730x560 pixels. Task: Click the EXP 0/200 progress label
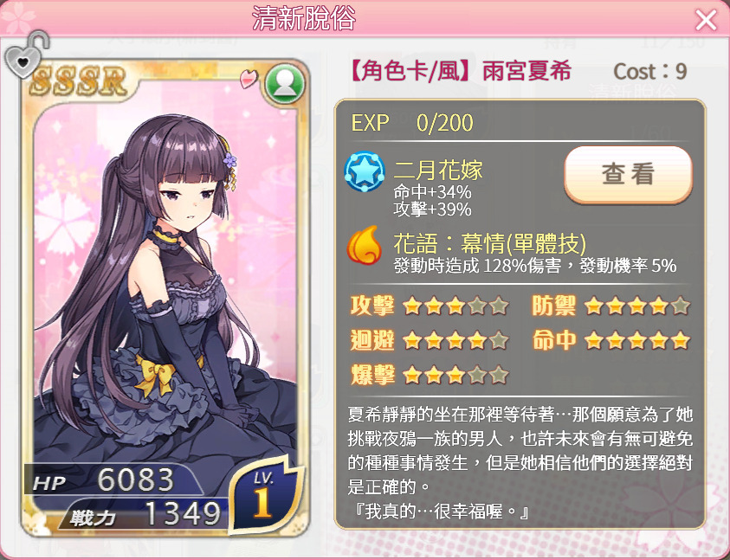[x=412, y=122]
